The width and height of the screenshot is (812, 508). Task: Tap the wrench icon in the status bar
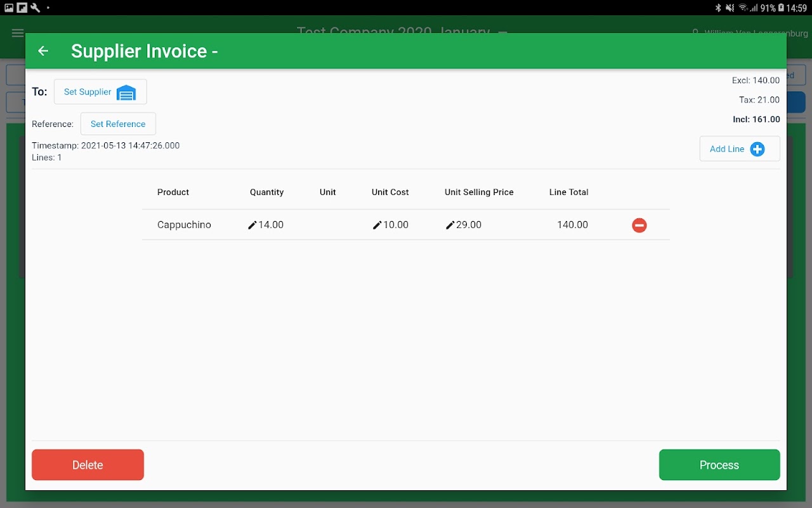tap(35, 8)
